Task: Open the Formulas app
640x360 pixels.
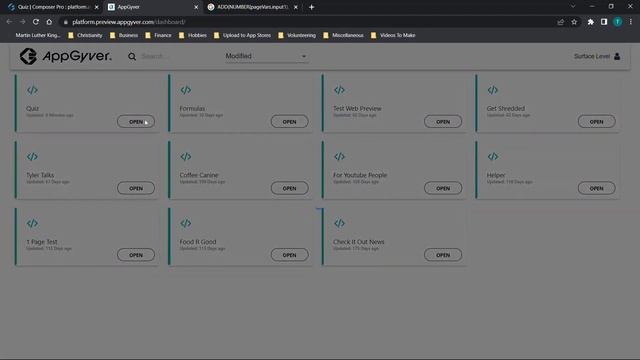Action: [289, 122]
